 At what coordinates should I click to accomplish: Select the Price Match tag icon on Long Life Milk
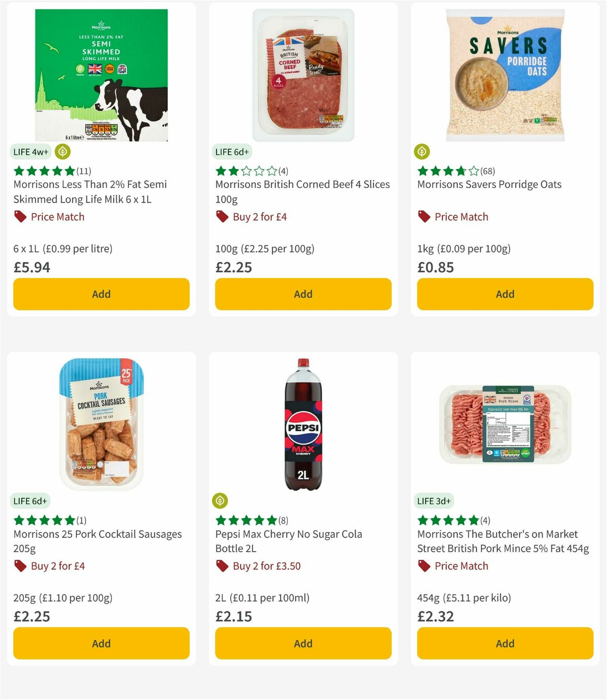20,216
